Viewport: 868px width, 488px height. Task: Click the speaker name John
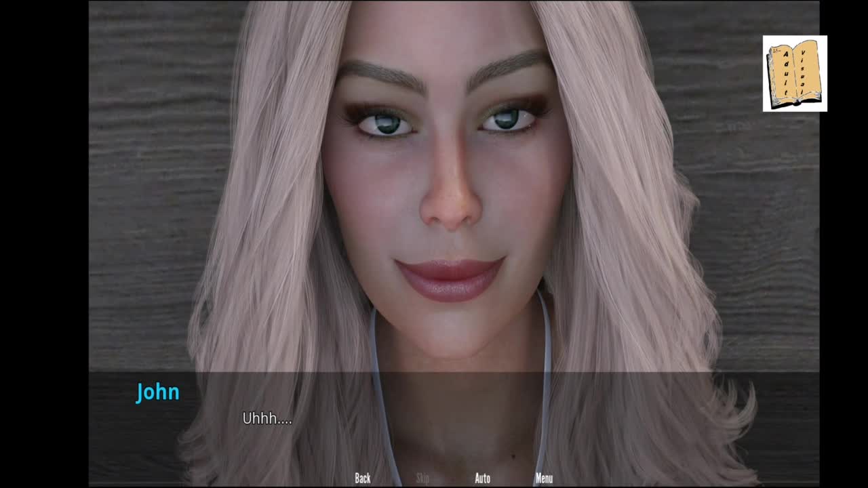pos(157,392)
